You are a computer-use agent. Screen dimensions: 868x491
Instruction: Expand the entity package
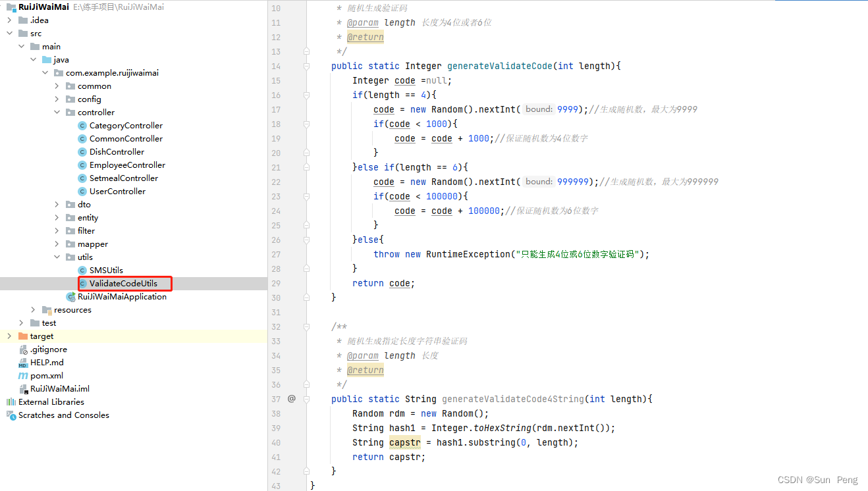(57, 218)
